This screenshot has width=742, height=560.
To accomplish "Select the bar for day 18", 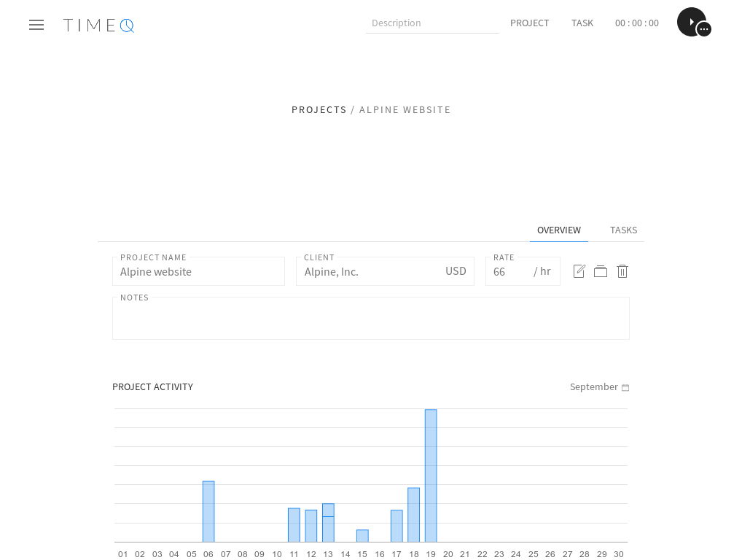I will click(413, 515).
